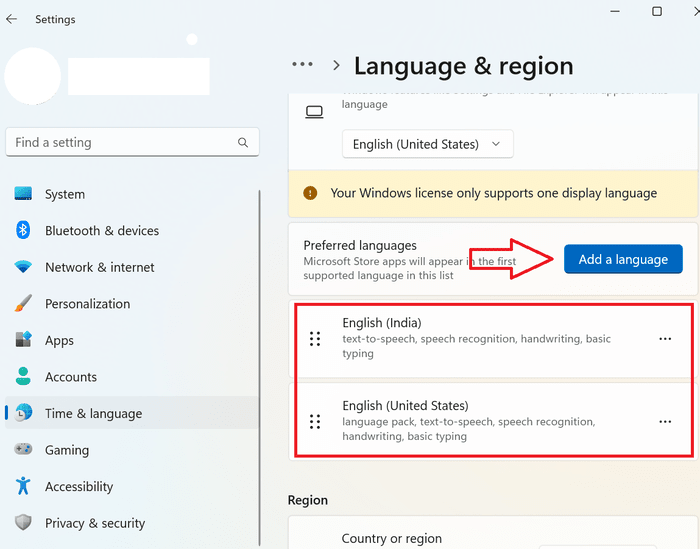Open Privacy & security settings
This screenshot has height=549, width=700.
(132, 523)
